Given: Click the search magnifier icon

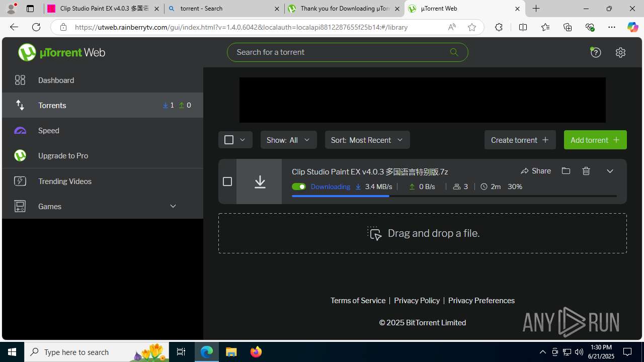Looking at the screenshot, I should pyautogui.click(x=454, y=52).
